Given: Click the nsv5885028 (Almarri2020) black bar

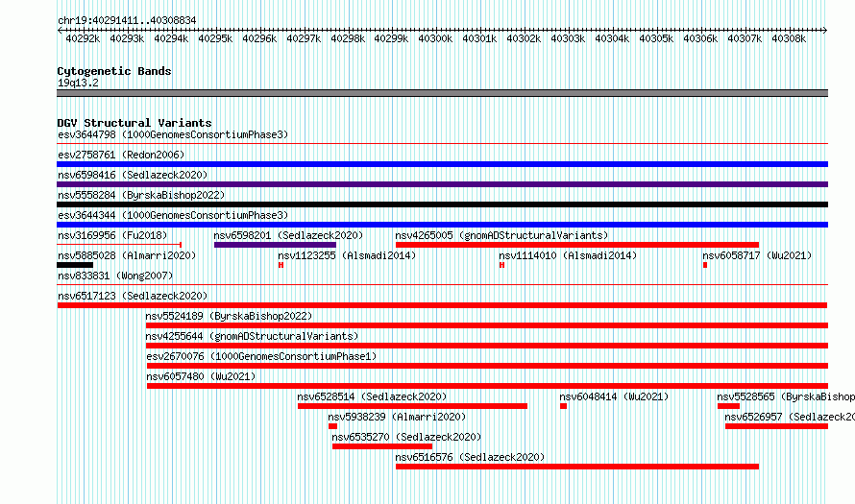Looking at the screenshot, I should (75, 265).
